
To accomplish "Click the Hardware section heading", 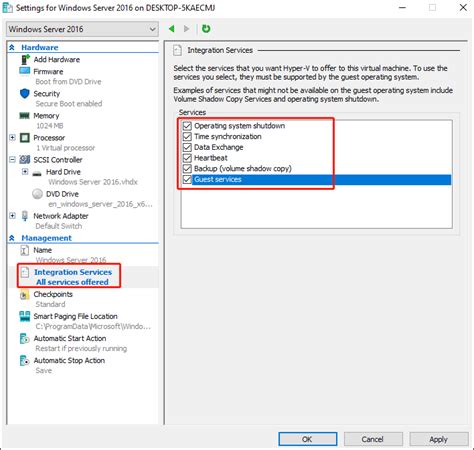I will pyautogui.click(x=40, y=48).
